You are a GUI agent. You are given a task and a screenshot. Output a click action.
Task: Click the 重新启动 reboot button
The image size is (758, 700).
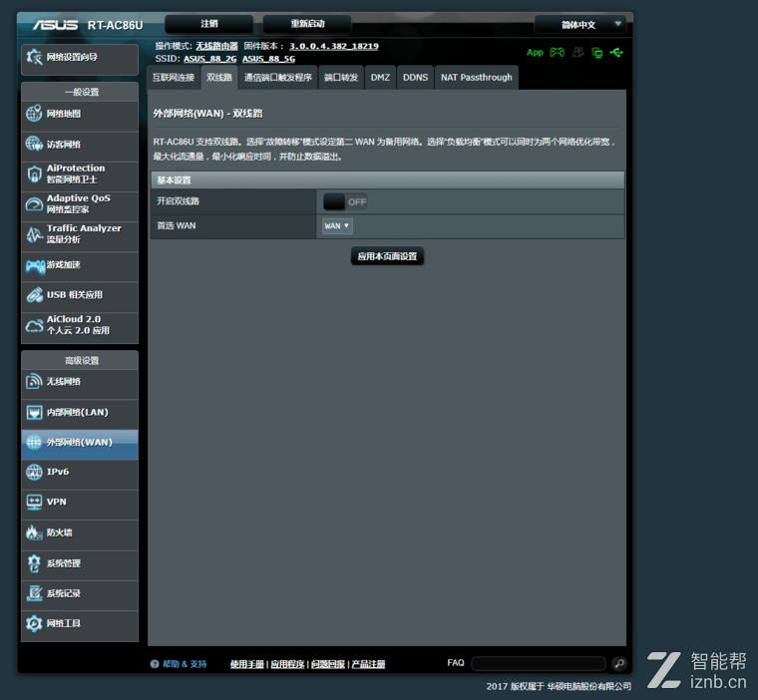point(307,24)
